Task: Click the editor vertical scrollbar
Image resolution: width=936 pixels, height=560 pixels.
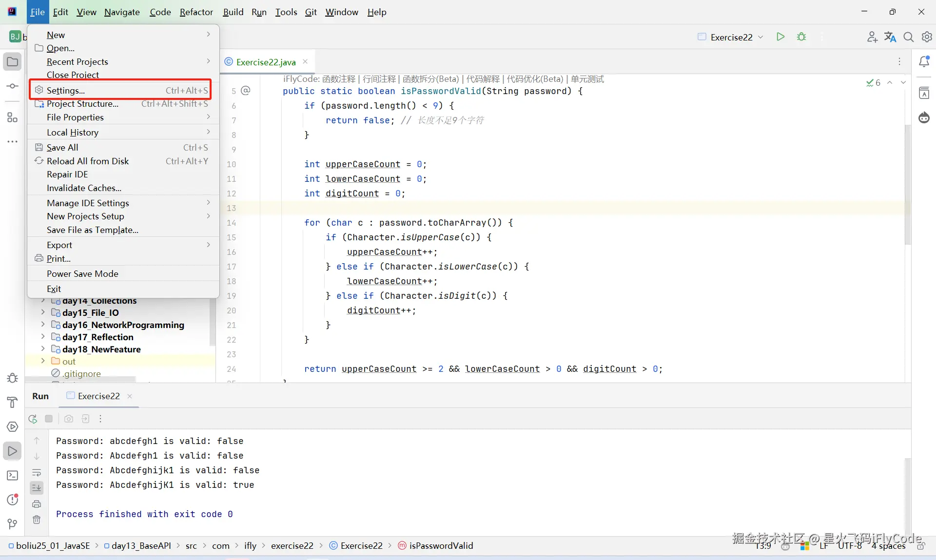Action: pyautogui.click(x=907, y=185)
